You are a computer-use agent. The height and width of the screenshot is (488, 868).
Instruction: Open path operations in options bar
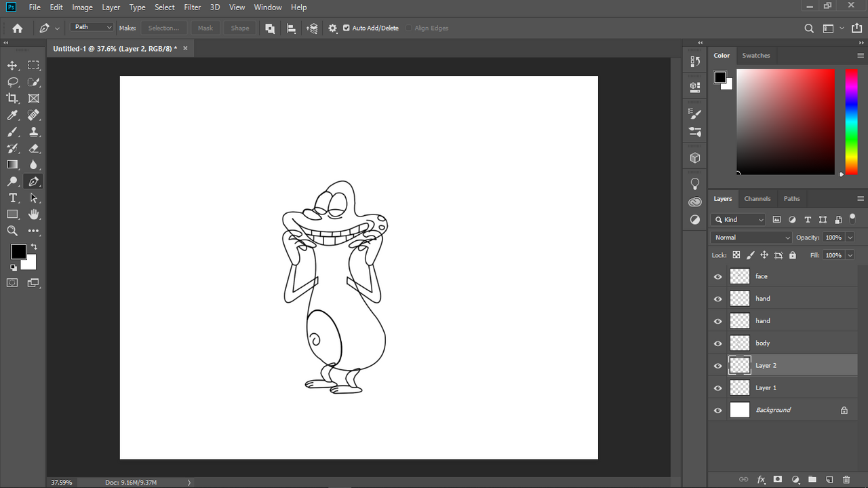(x=270, y=28)
